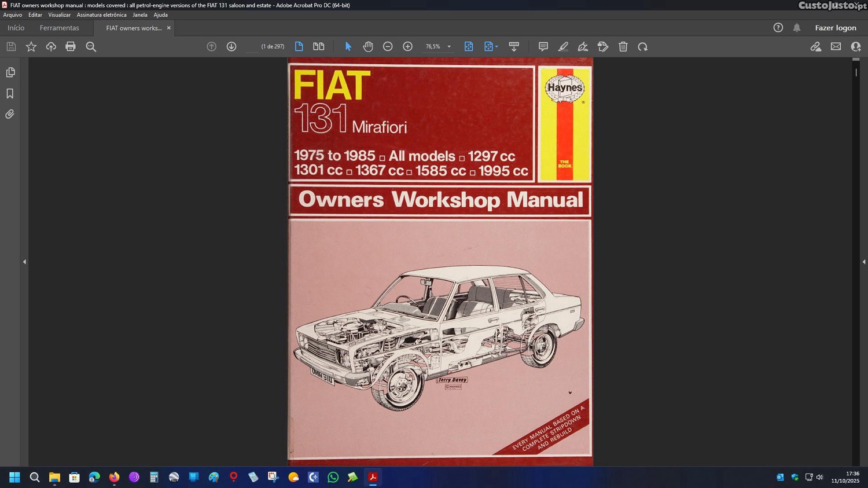The width and height of the screenshot is (868, 488).
Task: Expand the right tools pane arrow
Action: point(864,262)
